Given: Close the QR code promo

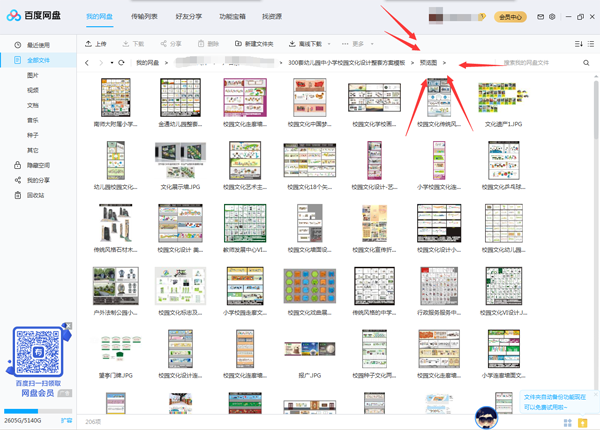Looking at the screenshot, I should (x=68, y=326).
